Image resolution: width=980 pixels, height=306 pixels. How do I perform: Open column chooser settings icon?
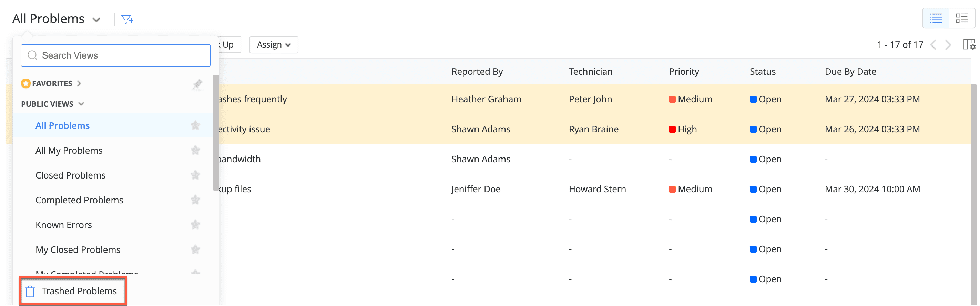[x=969, y=45]
